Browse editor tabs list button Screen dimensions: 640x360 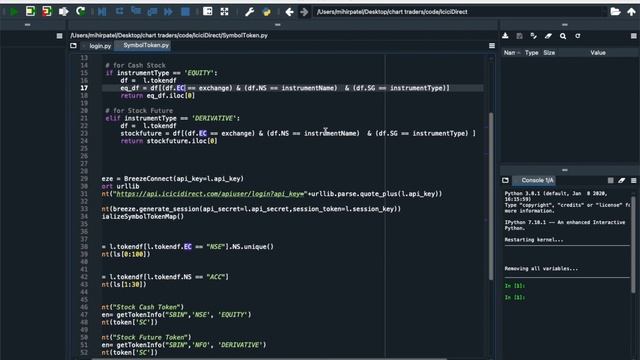click(73, 46)
